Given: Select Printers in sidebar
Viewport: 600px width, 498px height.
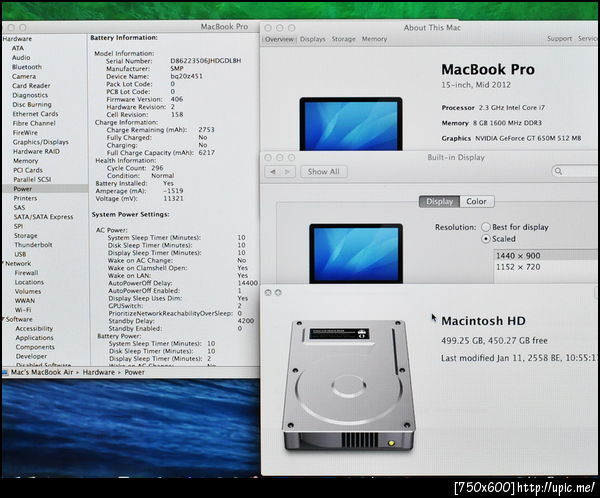Looking at the screenshot, I should tap(25, 198).
